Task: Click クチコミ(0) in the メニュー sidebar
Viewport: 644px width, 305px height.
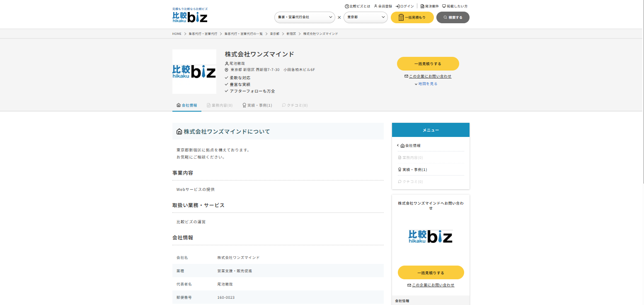Action: (431, 182)
